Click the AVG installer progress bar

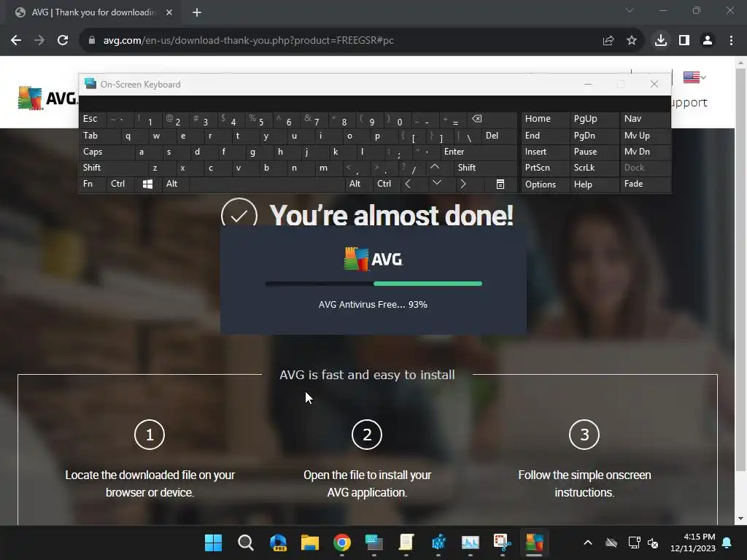[x=373, y=284]
